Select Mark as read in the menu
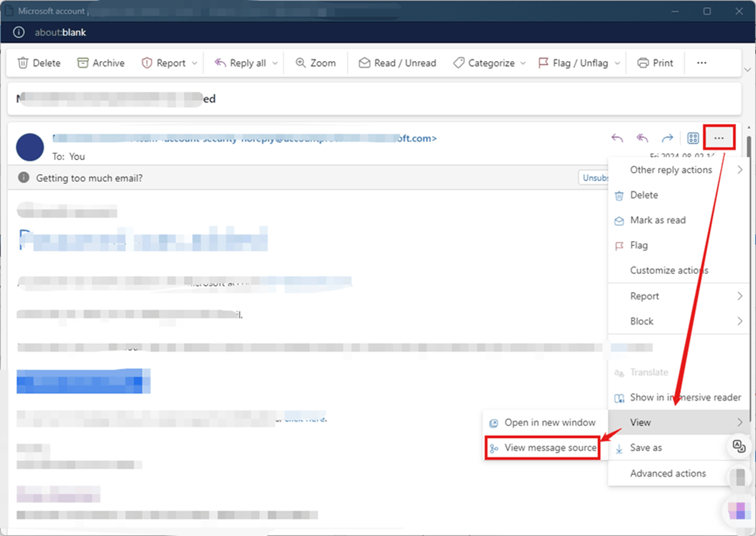Image resolution: width=756 pixels, height=536 pixels. (679, 220)
